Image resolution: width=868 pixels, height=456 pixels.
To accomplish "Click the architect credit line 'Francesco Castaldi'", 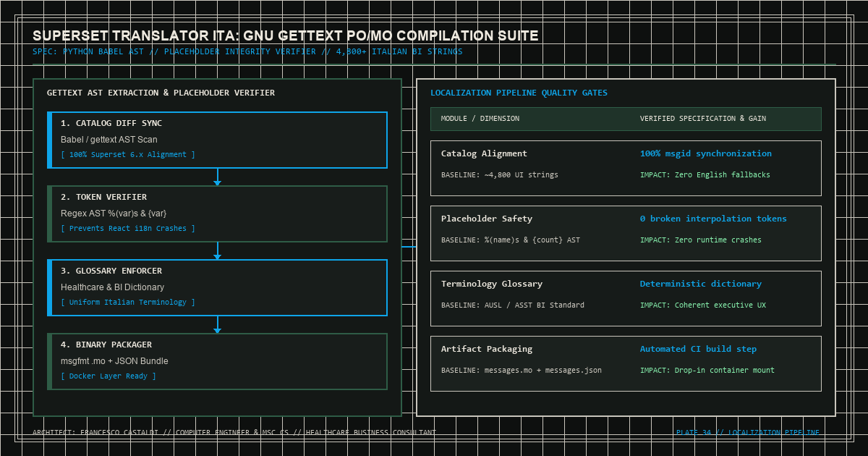I will tap(234, 433).
